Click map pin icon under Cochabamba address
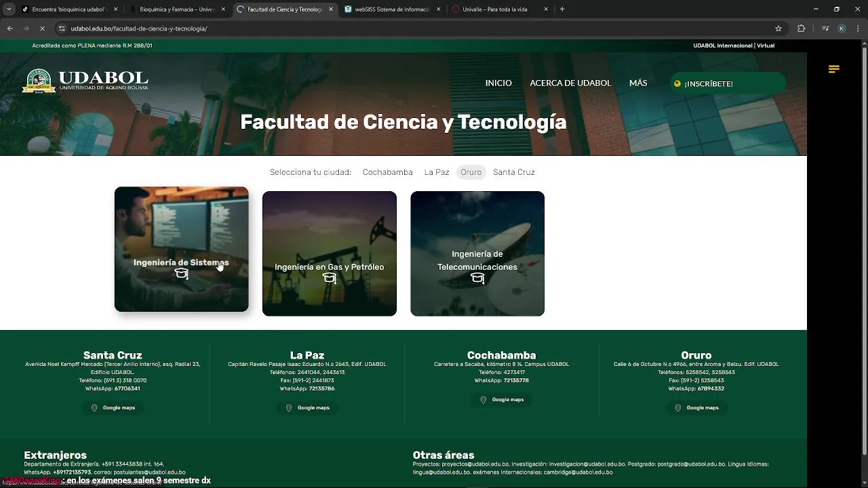Image resolution: width=868 pixels, height=488 pixels. click(484, 400)
